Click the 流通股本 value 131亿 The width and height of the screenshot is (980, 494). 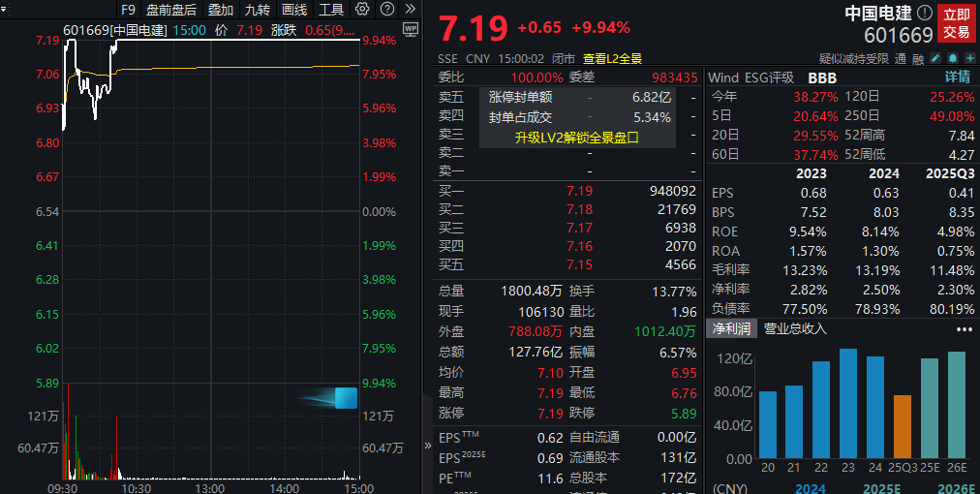coord(681,458)
